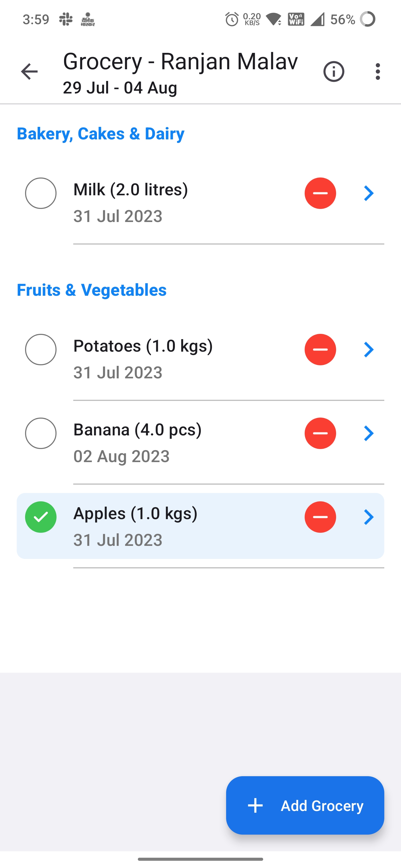Image resolution: width=401 pixels, height=868 pixels.
Task: Tap the Apples (1.0 kgs) row
Action: pos(200,526)
